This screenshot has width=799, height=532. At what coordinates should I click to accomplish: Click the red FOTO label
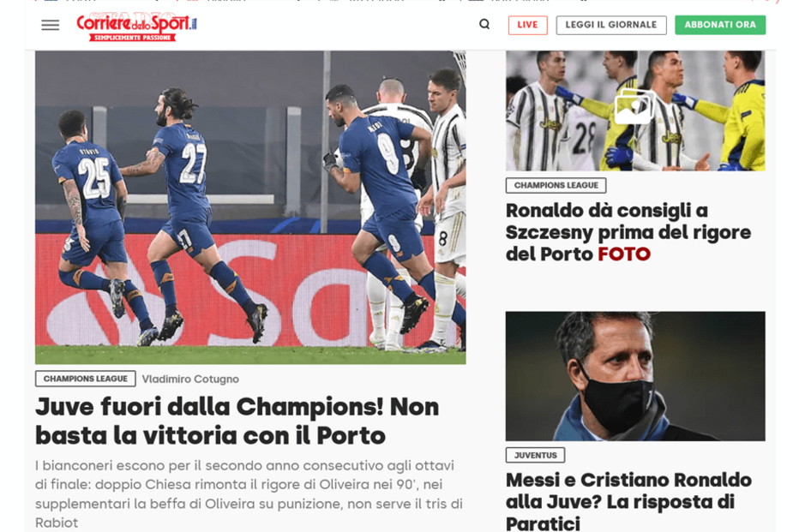point(624,254)
